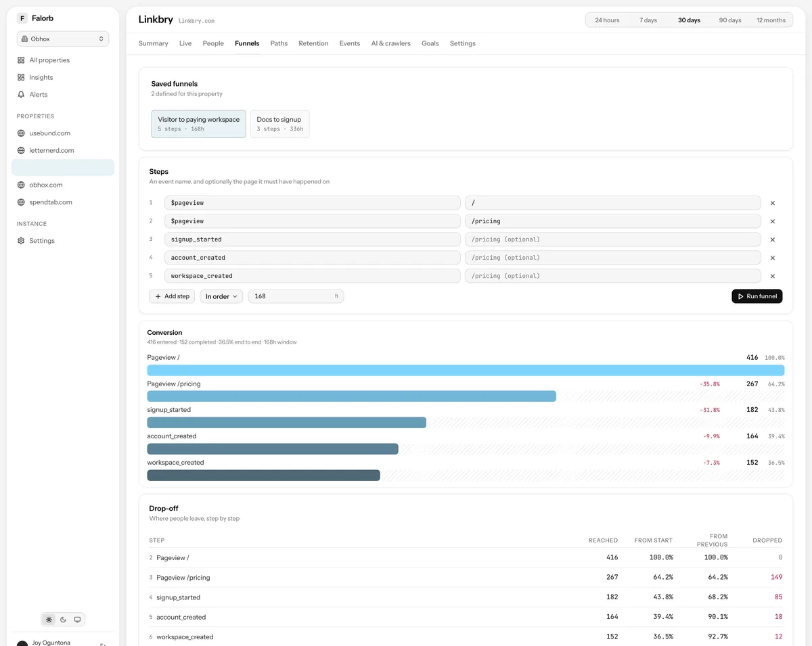Go to the People tab
This screenshot has height=646, width=812.
pos(213,43)
